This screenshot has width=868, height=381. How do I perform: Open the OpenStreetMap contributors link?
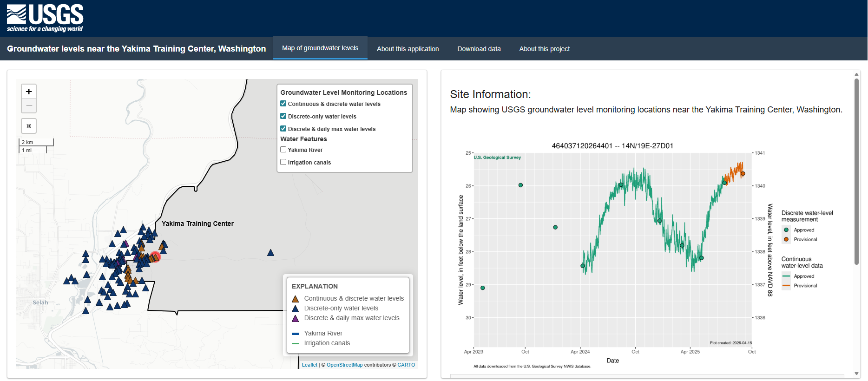(x=344, y=365)
